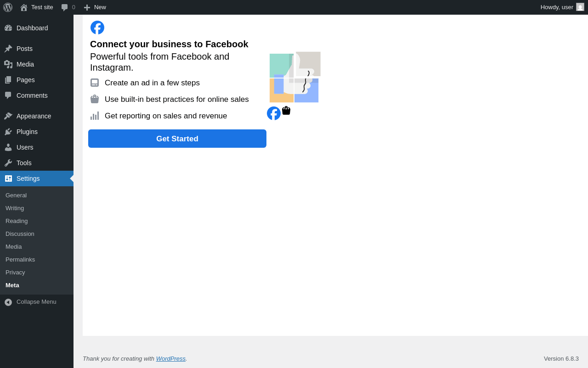Click the thumbs-up illustration
The width and height of the screenshot is (588, 368).
[295, 77]
